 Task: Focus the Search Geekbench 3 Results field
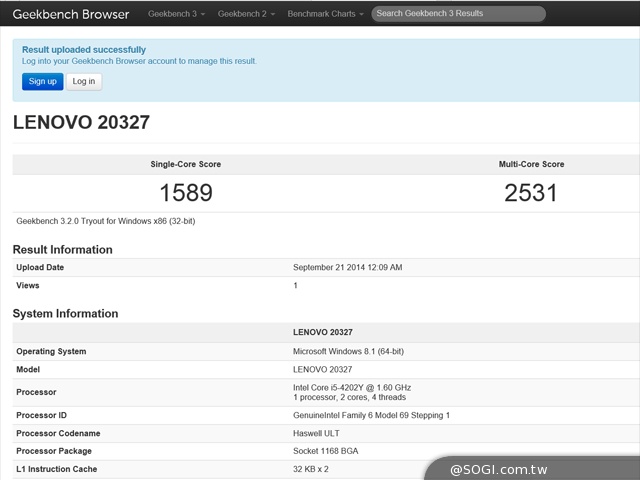(458, 13)
